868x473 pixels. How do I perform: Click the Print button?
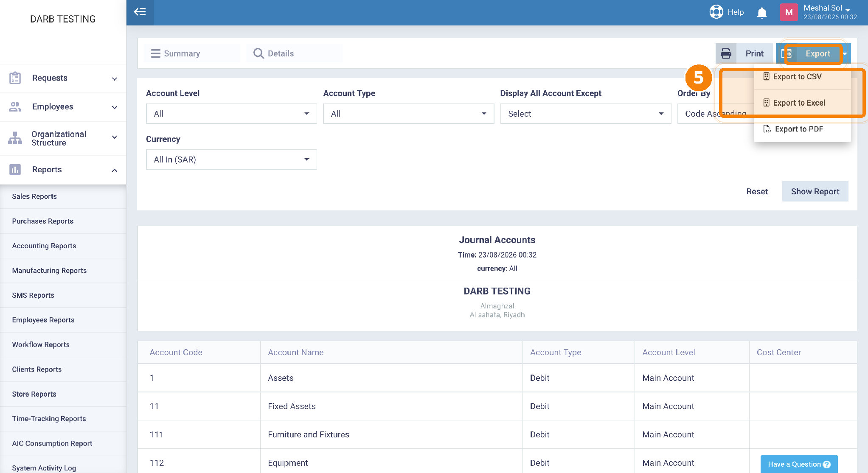click(744, 53)
